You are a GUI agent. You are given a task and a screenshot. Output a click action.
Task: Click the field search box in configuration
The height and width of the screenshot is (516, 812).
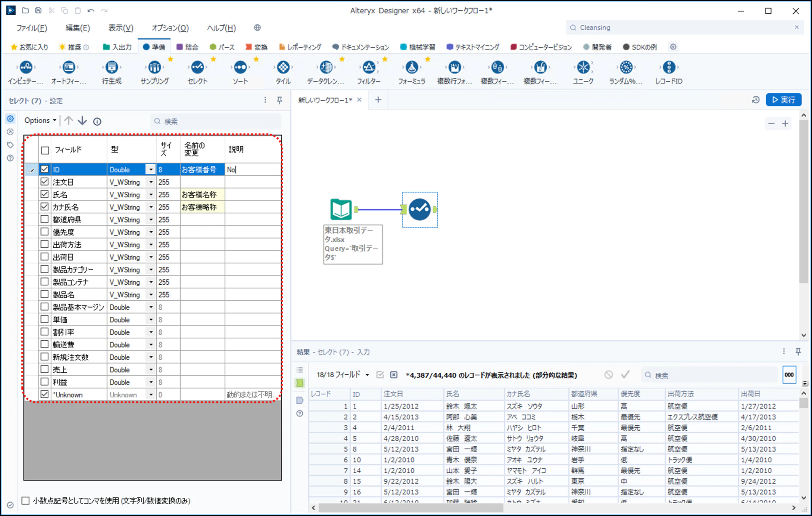[x=216, y=121]
